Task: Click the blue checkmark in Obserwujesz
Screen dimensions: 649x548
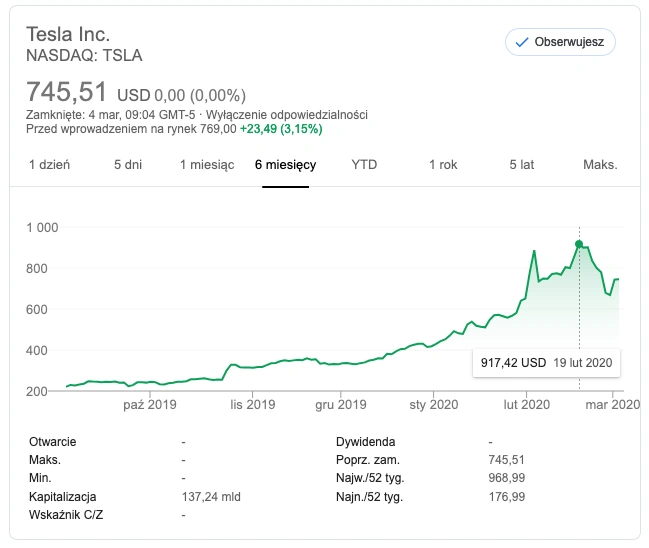Action: click(x=522, y=42)
